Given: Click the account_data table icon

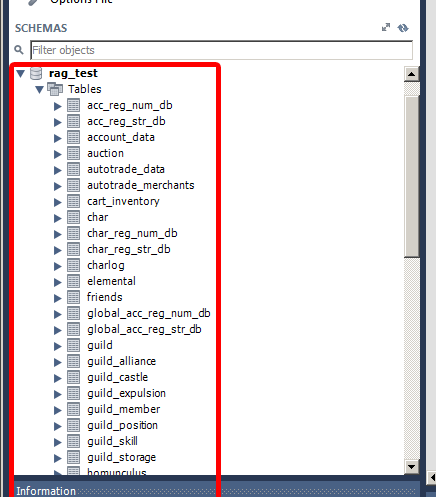Looking at the screenshot, I should click(x=73, y=137).
